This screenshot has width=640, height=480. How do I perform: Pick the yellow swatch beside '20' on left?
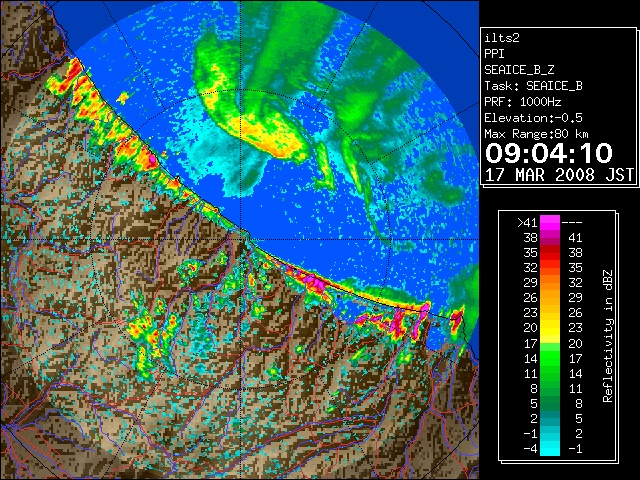point(550,328)
